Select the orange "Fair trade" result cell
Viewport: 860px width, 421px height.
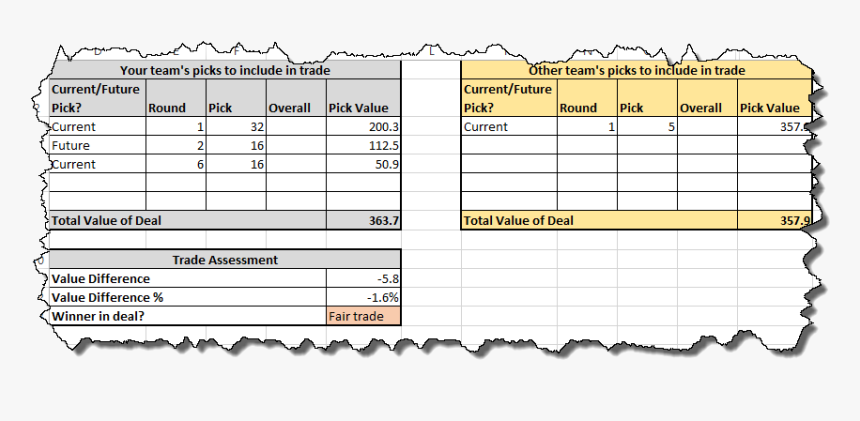point(363,317)
